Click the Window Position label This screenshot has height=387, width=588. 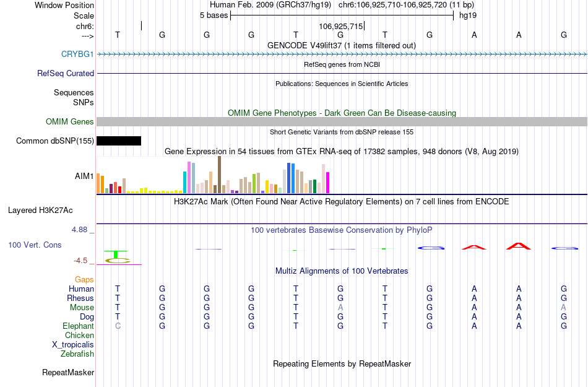pyautogui.click(x=64, y=6)
